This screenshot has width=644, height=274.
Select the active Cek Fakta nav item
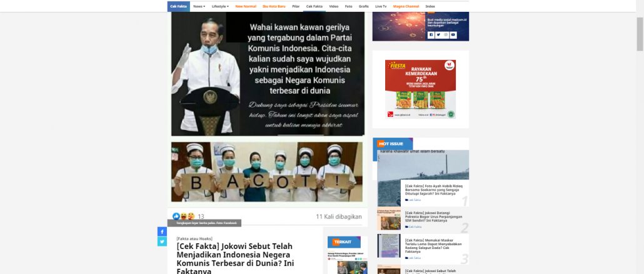tap(314, 6)
